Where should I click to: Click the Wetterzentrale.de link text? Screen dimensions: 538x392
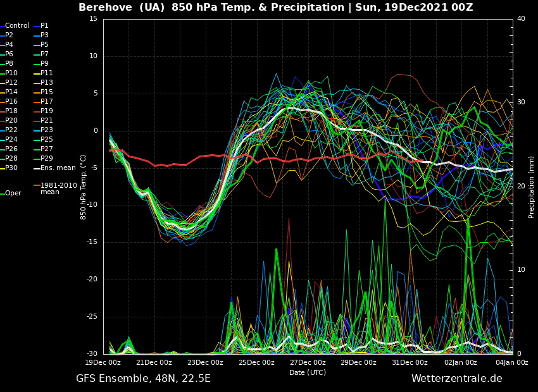(x=456, y=379)
